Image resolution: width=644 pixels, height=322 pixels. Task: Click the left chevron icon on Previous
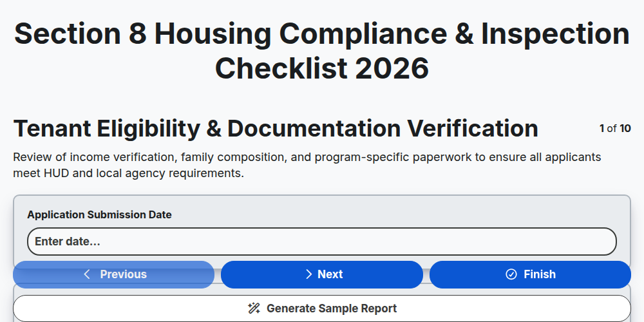click(x=87, y=274)
